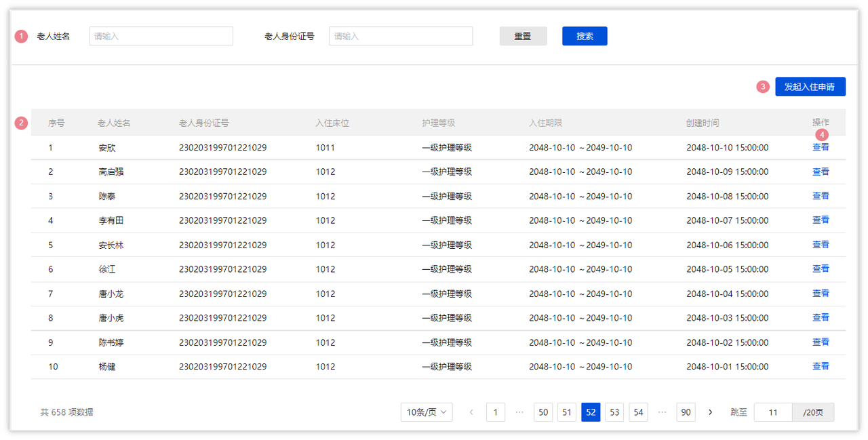The image size is (868, 440).
Task: Select name cell 杨健
Action: pos(107,367)
